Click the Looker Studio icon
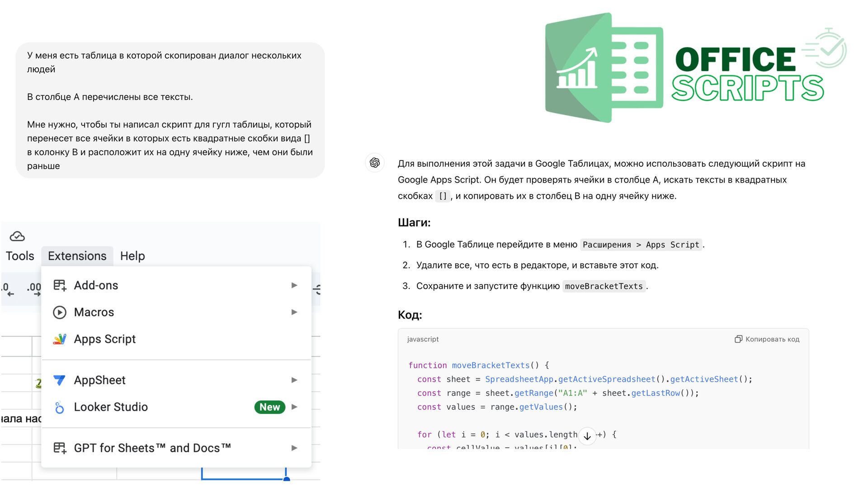This screenshot has width=868, height=488. coord(59,407)
